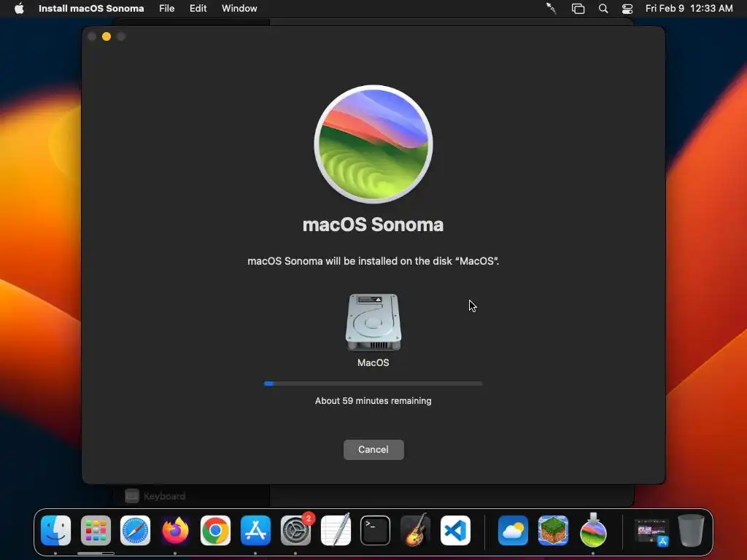Image resolution: width=747 pixels, height=560 pixels.
Task: Open the File menu
Action: pyautogui.click(x=167, y=9)
